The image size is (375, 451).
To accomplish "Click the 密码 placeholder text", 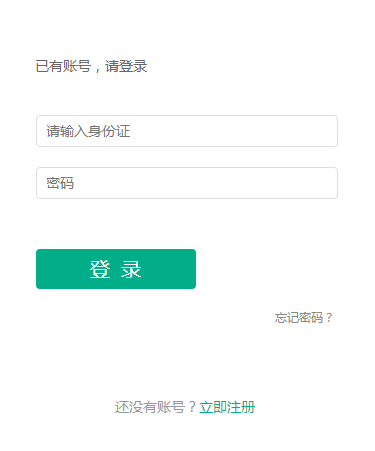I will pos(60,183).
